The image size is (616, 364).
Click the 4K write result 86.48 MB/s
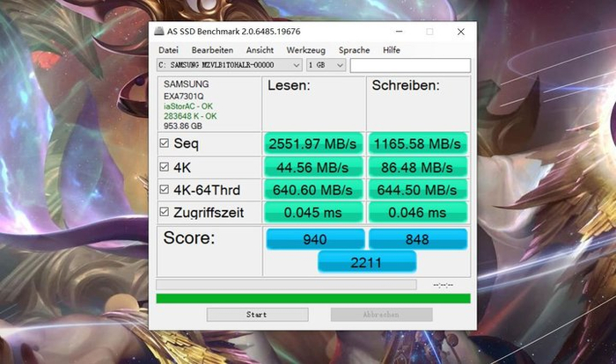tap(417, 168)
